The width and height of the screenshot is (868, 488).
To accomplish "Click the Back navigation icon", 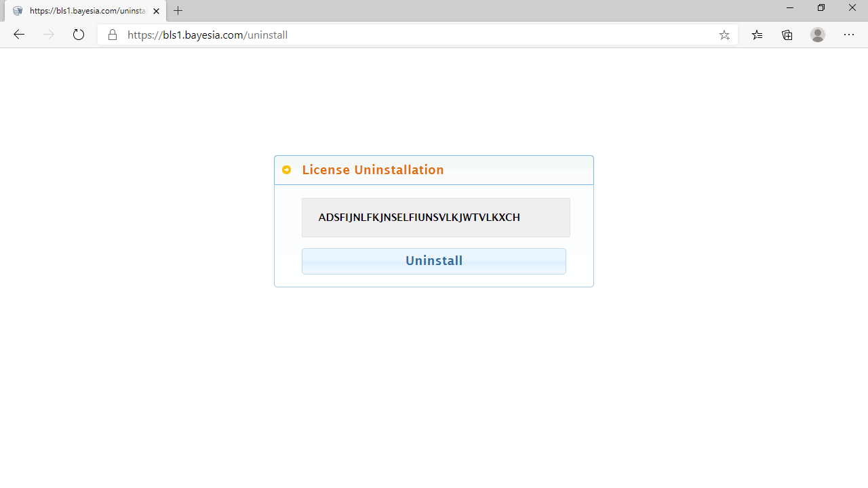I will [18, 35].
